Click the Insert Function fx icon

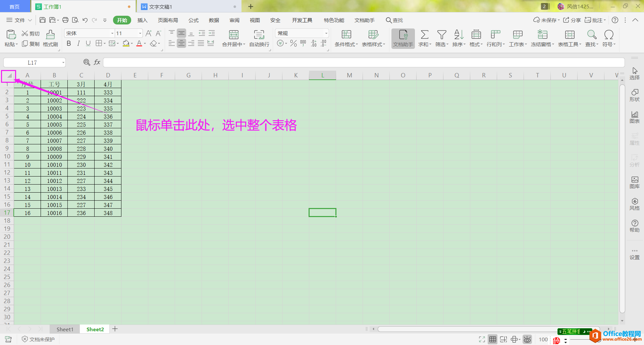click(97, 62)
